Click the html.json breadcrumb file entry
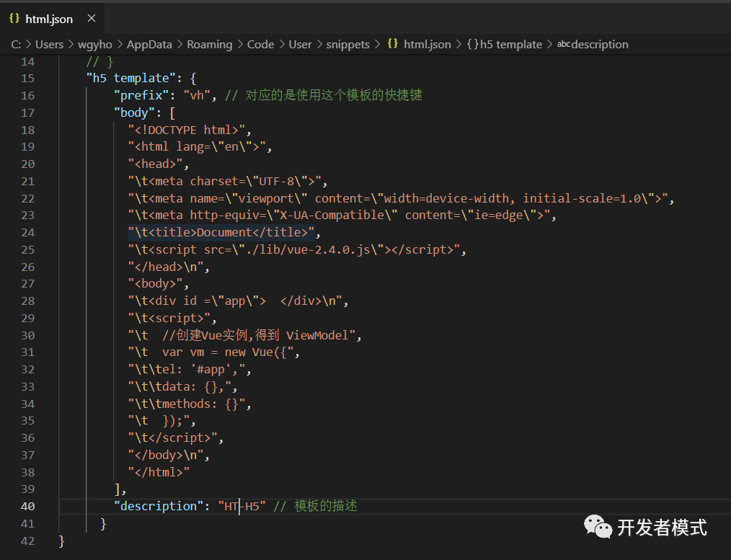This screenshot has height=560, width=731. click(x=427, y=44)
